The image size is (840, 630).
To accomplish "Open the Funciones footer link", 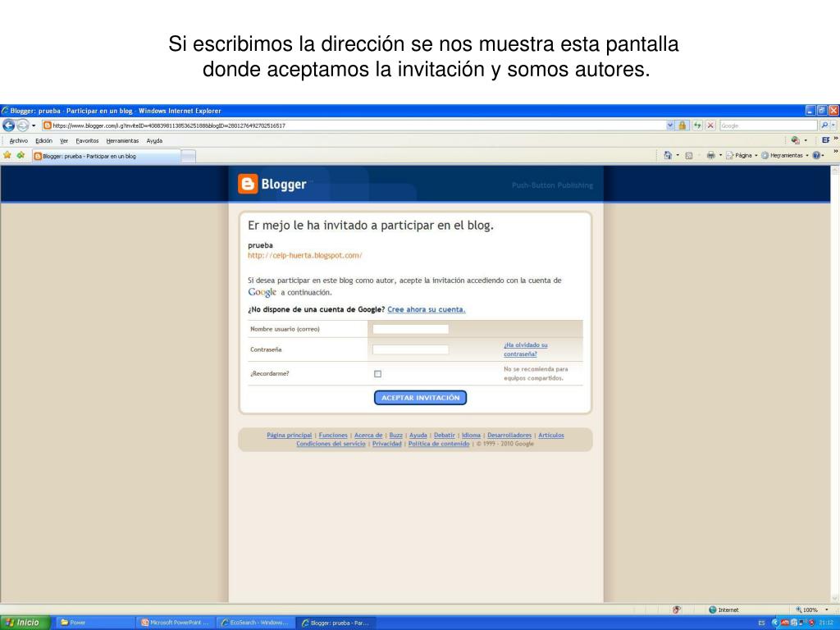I will pyautogui.click(x=333, y=435).
